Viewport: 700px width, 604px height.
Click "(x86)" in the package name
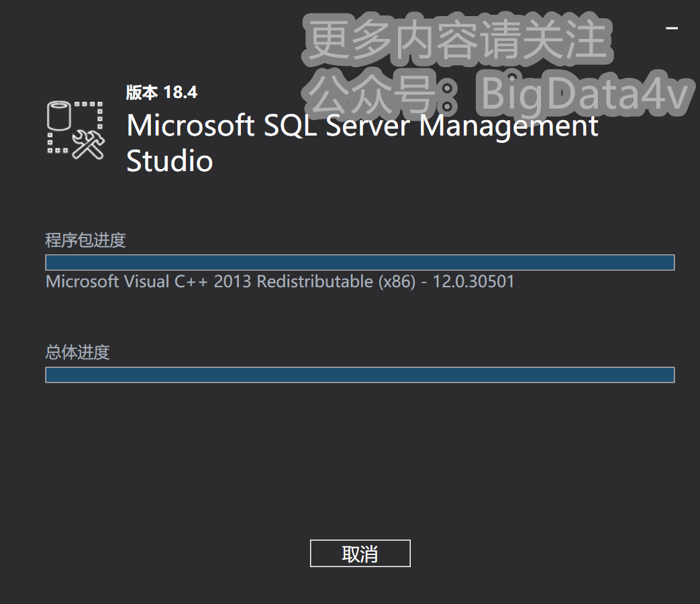(x=397, y=281)
